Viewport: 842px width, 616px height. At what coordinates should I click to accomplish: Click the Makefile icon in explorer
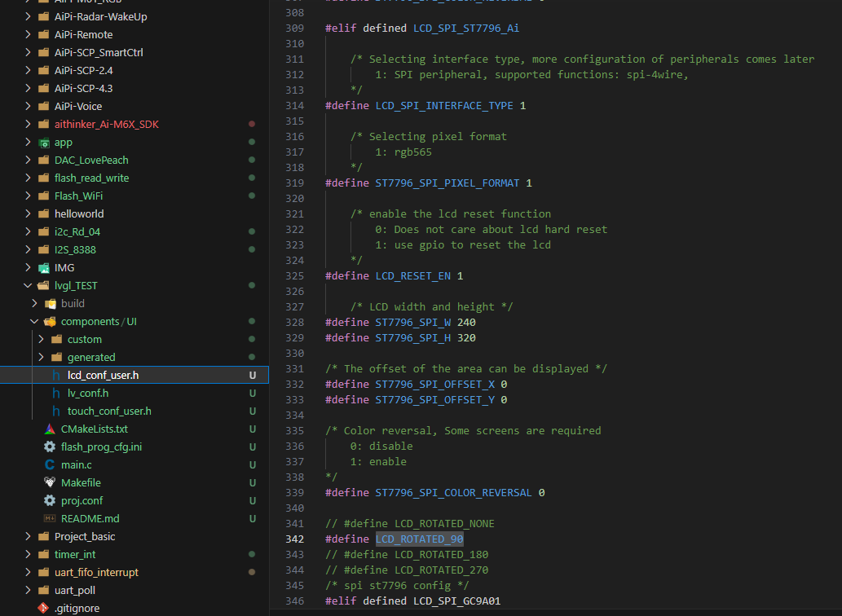tap(50, 482)
